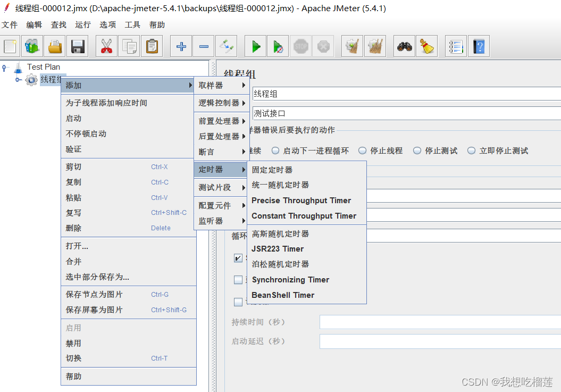Start the test with green play icon
Image resolution: width=561 pixels, height=392 pixels.
255,46
